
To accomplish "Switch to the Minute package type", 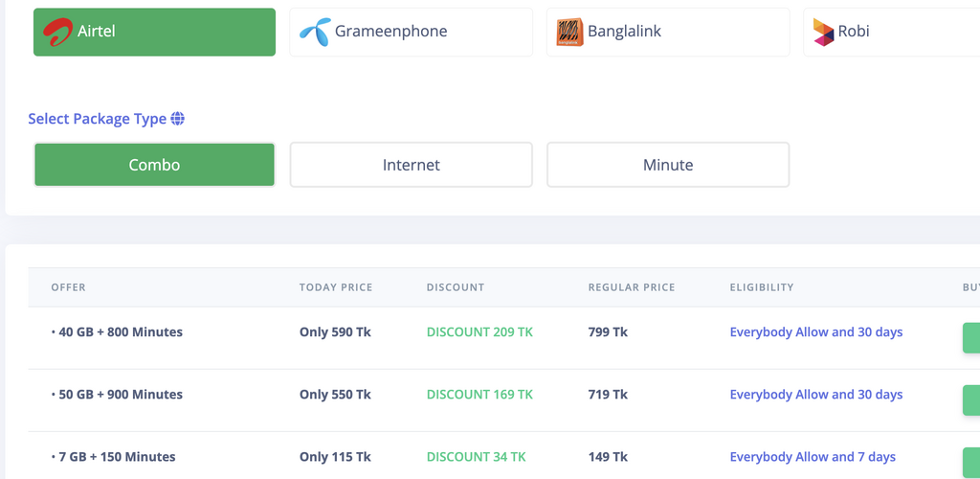I will [x=668, y=165].
